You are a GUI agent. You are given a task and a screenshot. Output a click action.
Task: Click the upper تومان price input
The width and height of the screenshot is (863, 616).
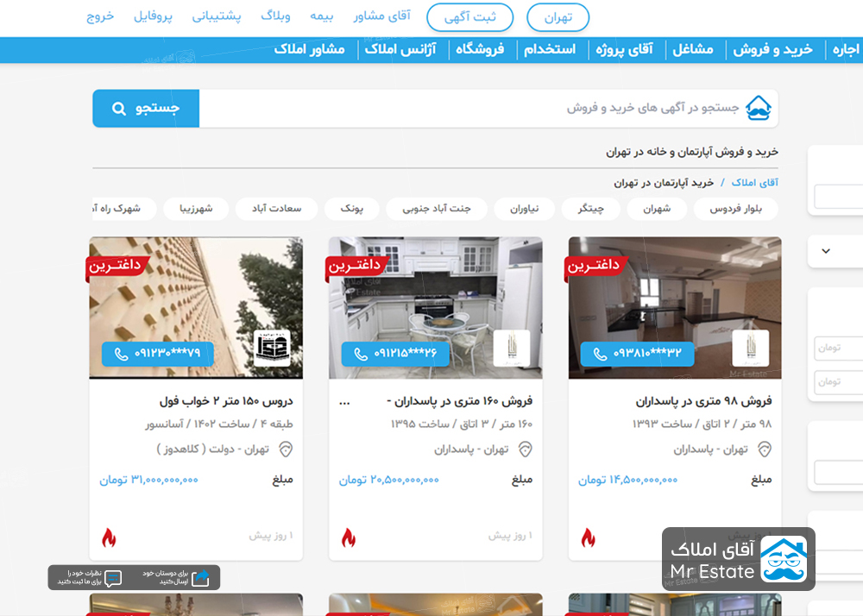click(x=838, y=349)
